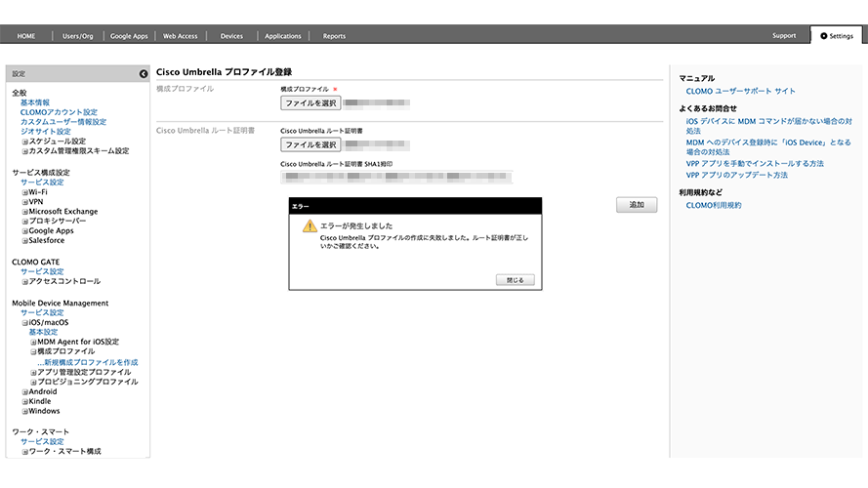Screen dimensions: 868x488
Task: Open ジオサイト設定 link
Action: [45, 132]
